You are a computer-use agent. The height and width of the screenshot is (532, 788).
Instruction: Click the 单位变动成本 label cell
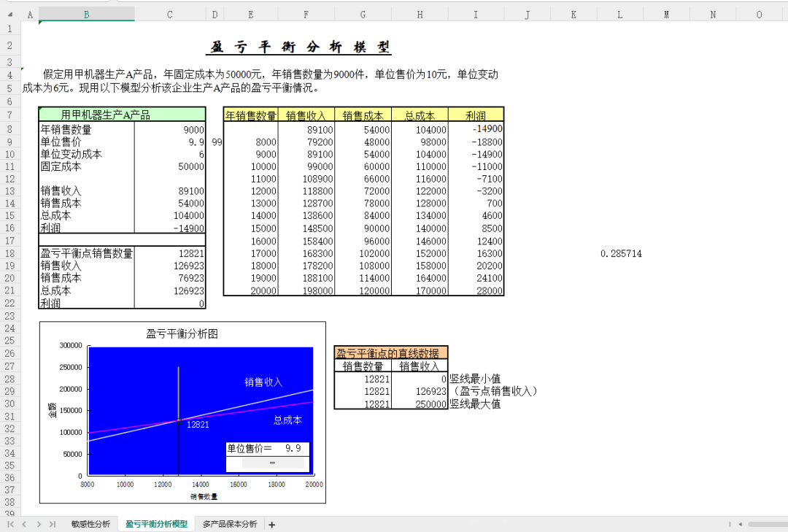(86, 155)
